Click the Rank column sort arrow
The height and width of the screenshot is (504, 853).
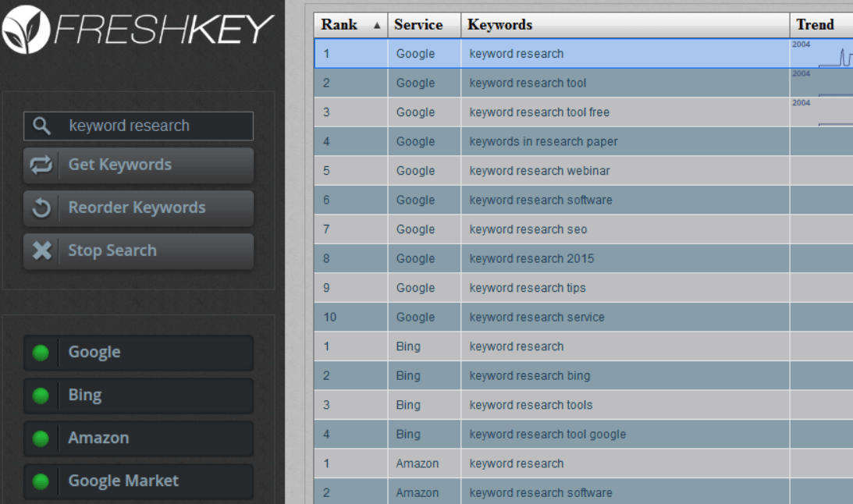[376, 26]
